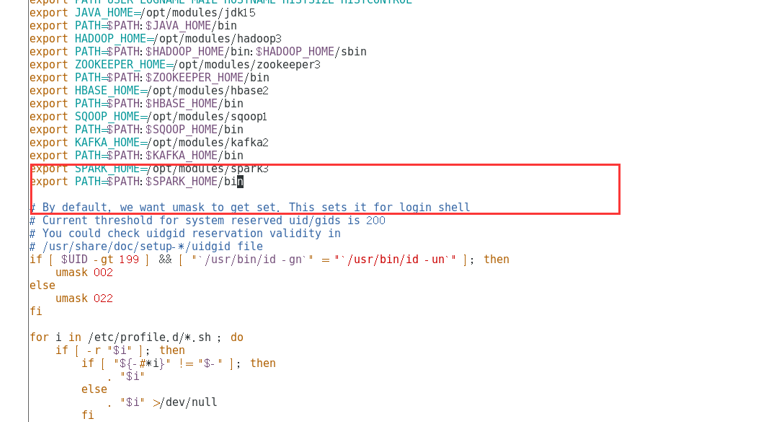Click the 'else' line above 'umask 022'
The image size is (774, 422).
pyautogui.click(x=42, y=285)
